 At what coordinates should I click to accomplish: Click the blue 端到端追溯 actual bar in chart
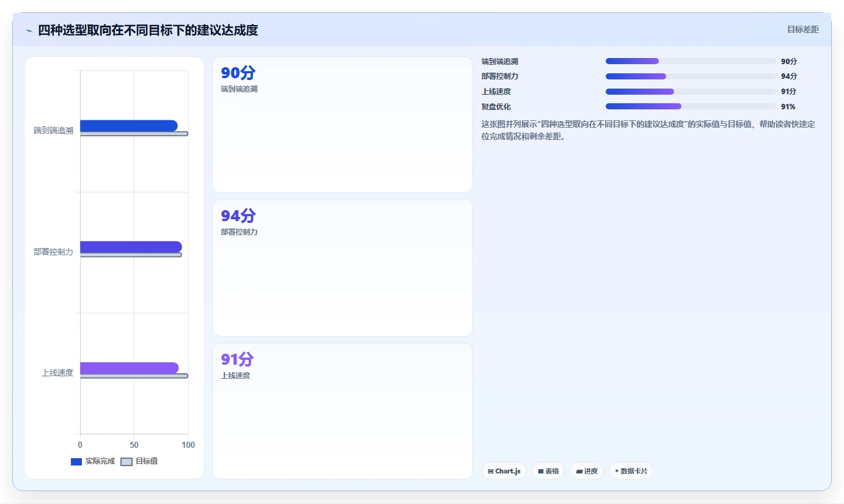129,126
